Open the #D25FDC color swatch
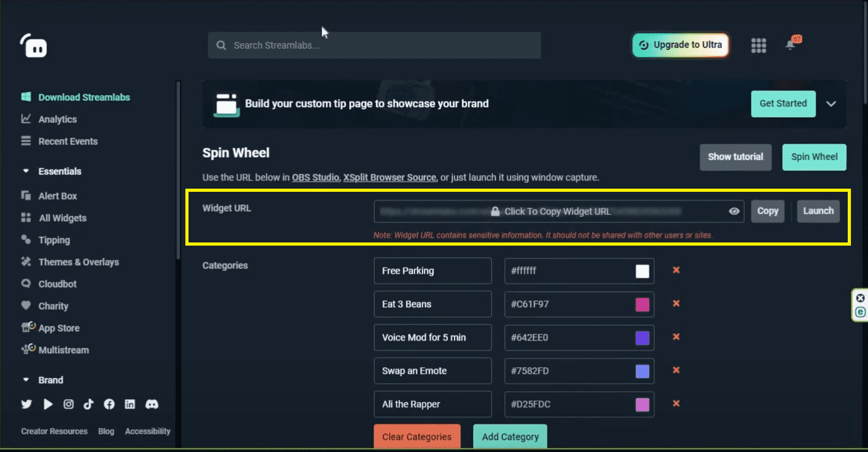 click(642, 405)
